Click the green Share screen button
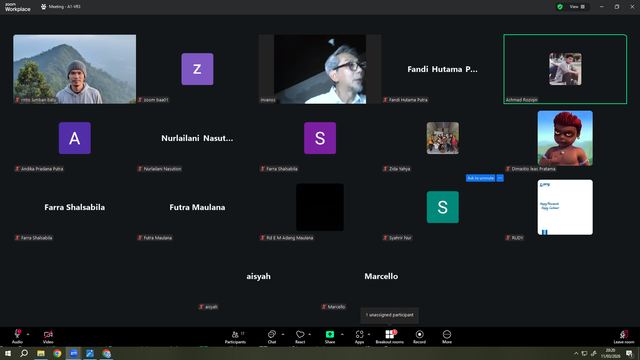Image resolution: width=640 pixels, height=360 pixels. (x=330, y=336)
